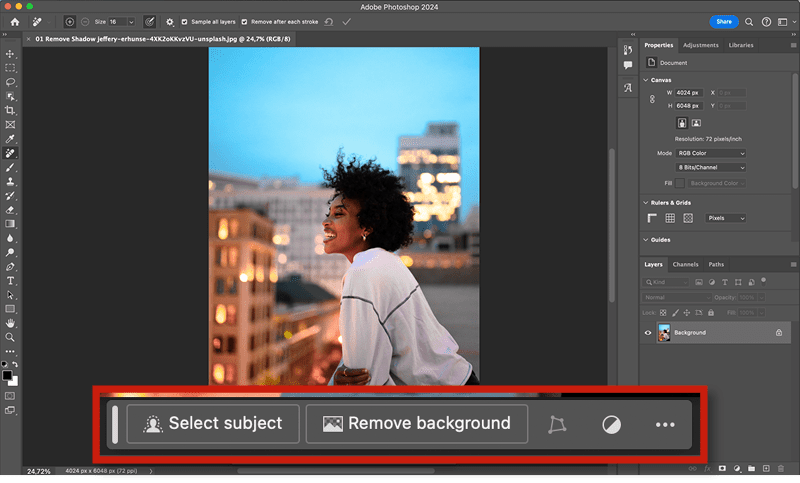Image resolution: width=800 pixels, height=483 pixels.
Task: Go to the Home screen
Action: tap(15, 22)
